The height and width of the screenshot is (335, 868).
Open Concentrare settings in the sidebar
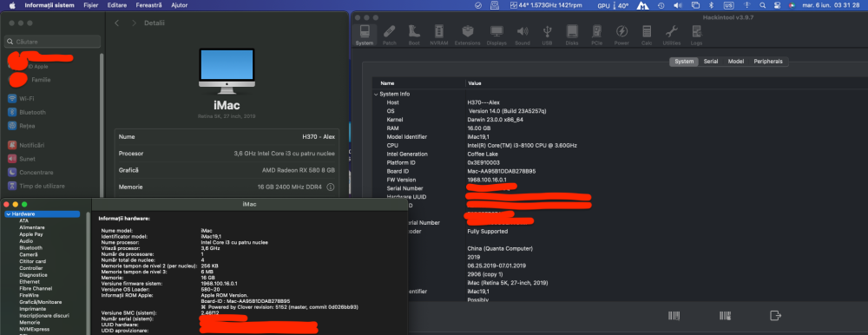point(36,172)
